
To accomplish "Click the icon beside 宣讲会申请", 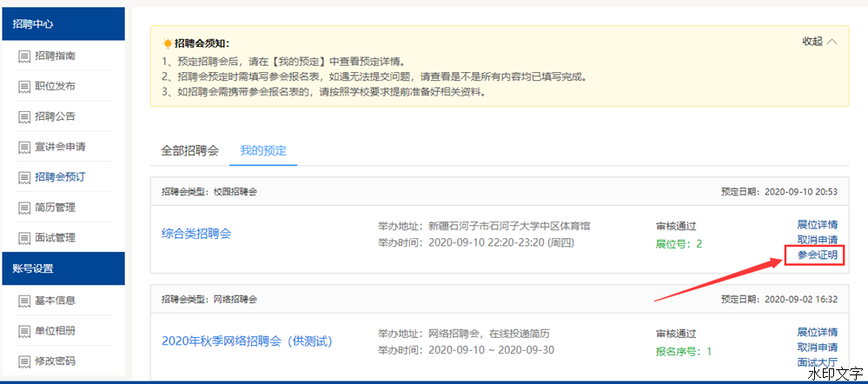I will (x=24, y=148).
